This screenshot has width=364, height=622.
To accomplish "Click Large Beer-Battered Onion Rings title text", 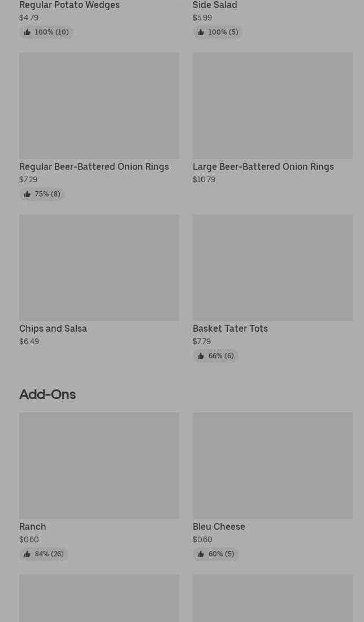I will 263,166.
